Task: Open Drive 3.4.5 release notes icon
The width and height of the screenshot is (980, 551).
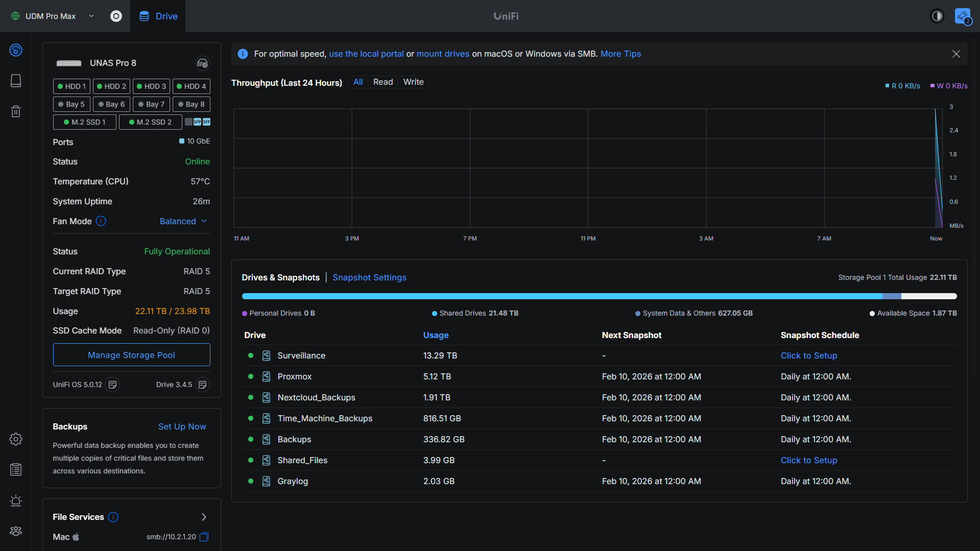Action: coord(203,385)
